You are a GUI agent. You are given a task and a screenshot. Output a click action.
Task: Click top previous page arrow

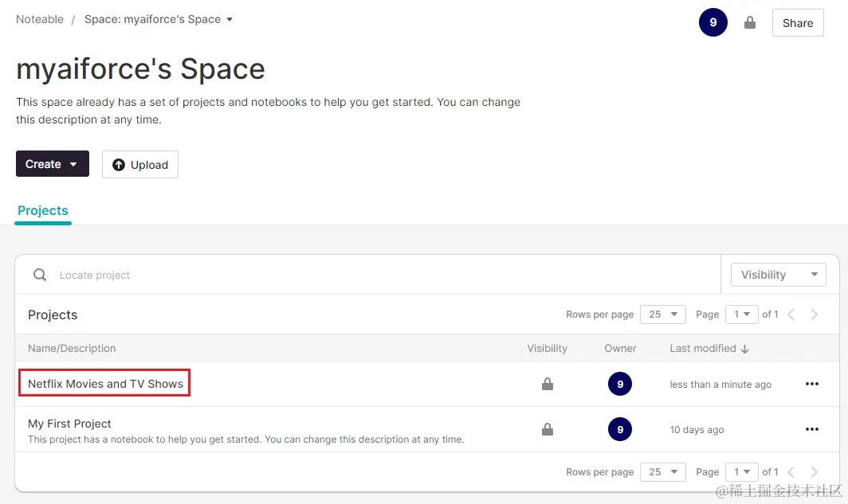791,315
